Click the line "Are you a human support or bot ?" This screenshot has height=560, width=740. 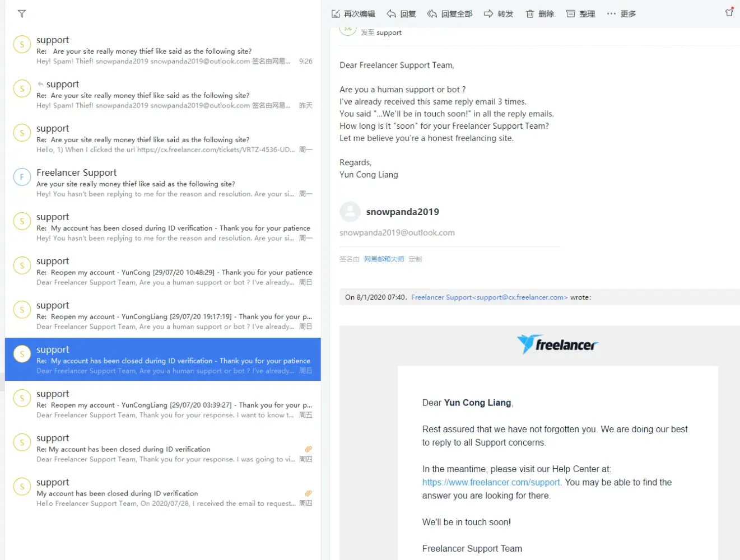click(402, 90)
